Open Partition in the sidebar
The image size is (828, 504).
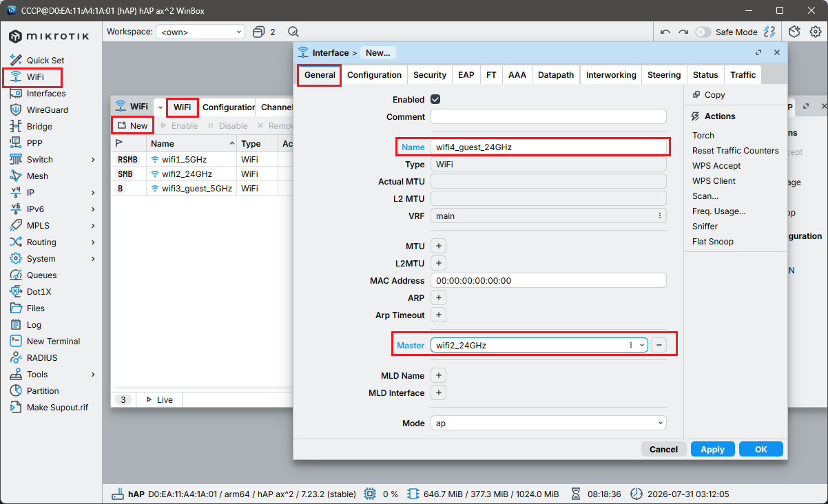[43, 390]
